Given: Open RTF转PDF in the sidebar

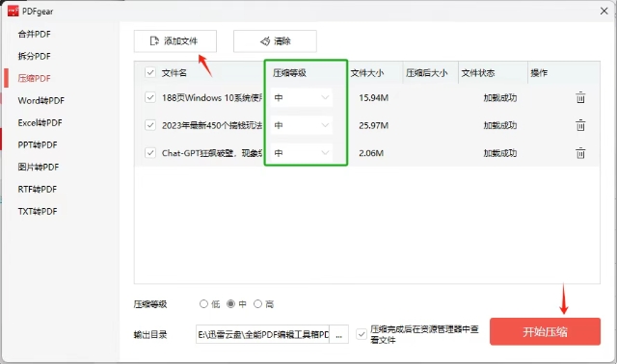Looking at the screenshot, I should (x=38, y=189).
